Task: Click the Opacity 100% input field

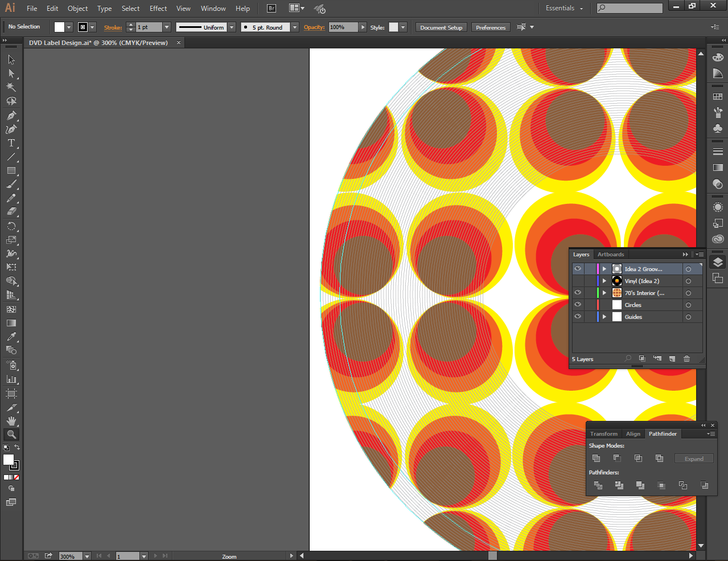Action: [x=343, y=27]
